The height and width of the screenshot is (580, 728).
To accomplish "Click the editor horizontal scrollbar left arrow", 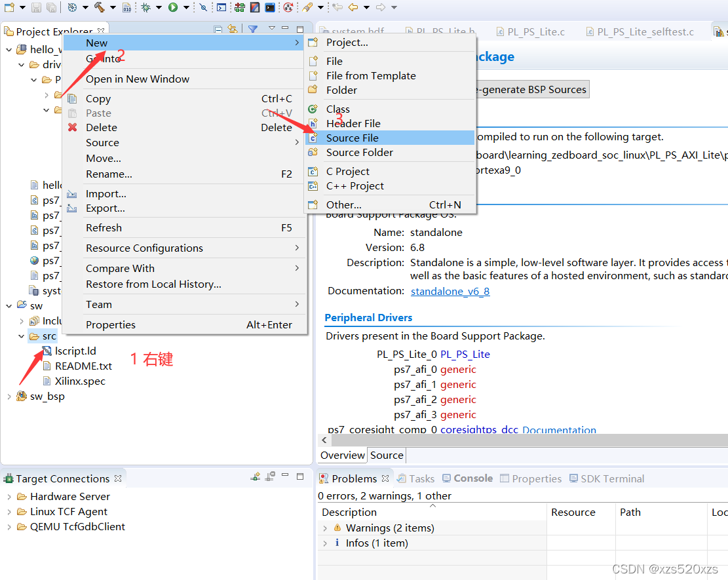I will tap(324, 440).
